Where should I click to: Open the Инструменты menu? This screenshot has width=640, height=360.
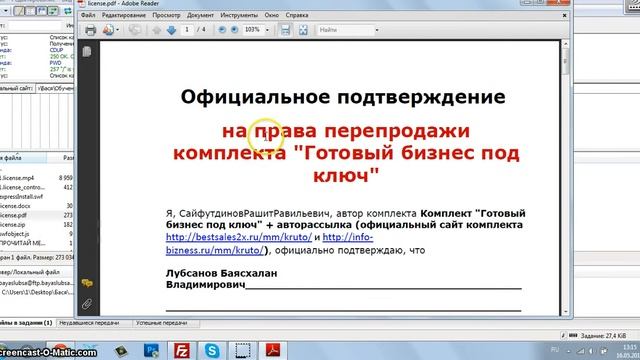[x=239, y=15]
